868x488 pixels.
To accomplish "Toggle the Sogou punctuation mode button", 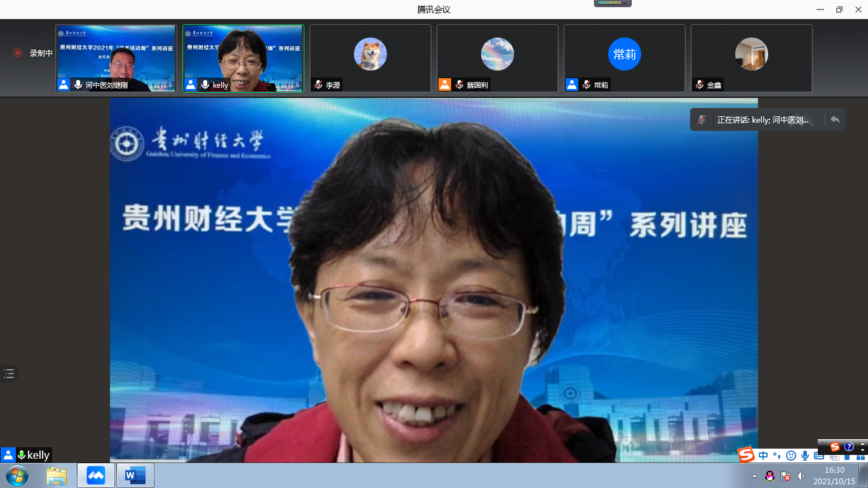I will (x=776, y=456).
